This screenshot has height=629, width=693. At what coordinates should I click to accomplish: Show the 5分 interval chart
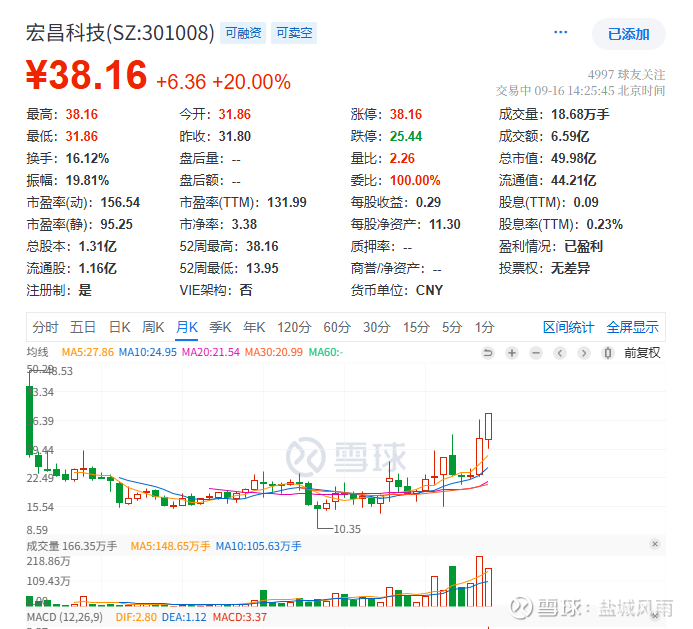(452, 327)
